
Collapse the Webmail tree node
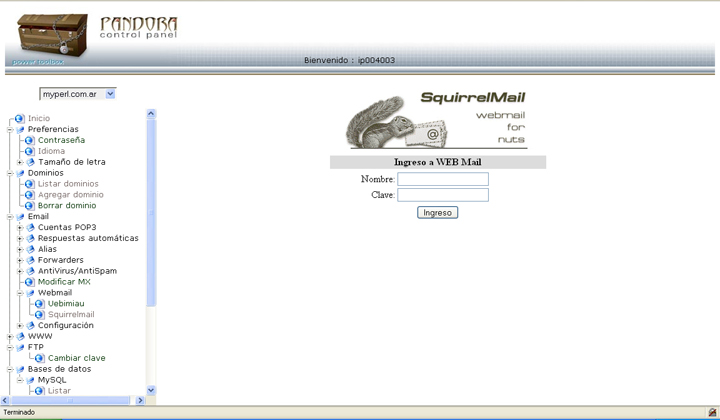pos(19,293)
